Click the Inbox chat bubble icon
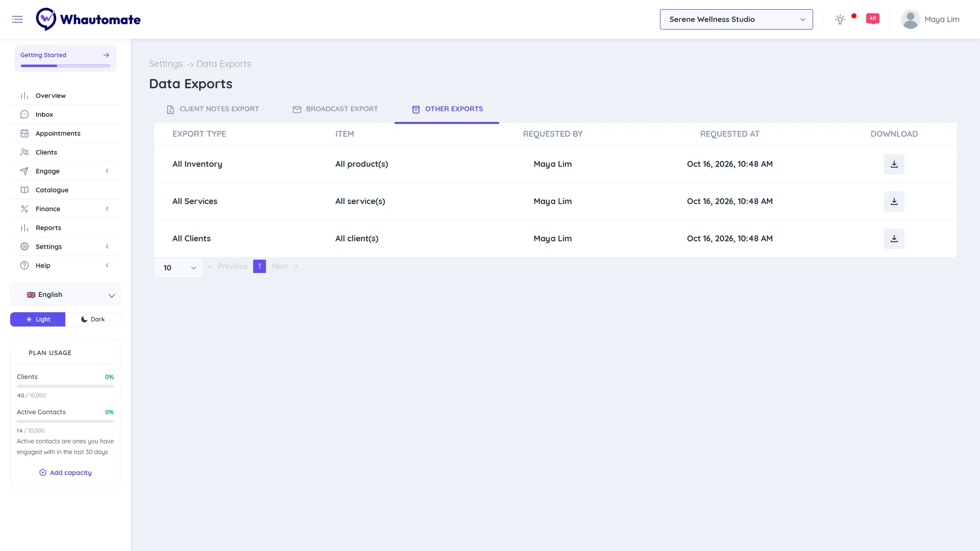The image size is (980, 551). 24,115
